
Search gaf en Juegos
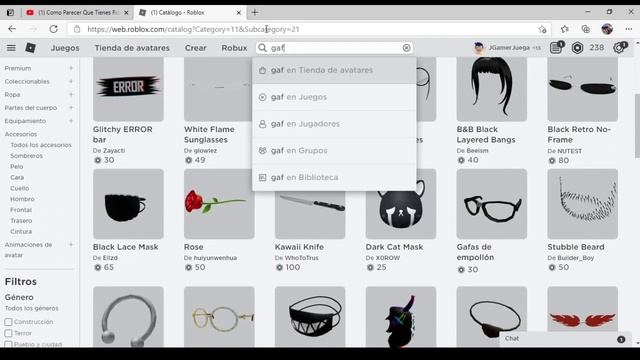[334, 97]
